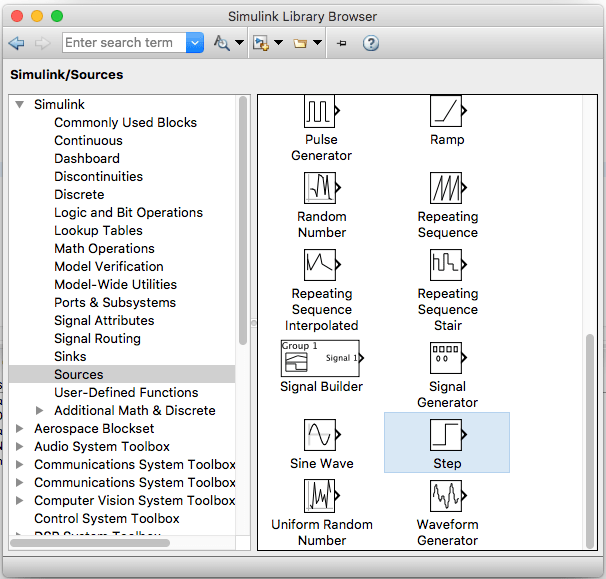Expand Additional Math & Discrete node
Image resolution: width=606 pixels, height=579 pixels.
coord(39,410)
